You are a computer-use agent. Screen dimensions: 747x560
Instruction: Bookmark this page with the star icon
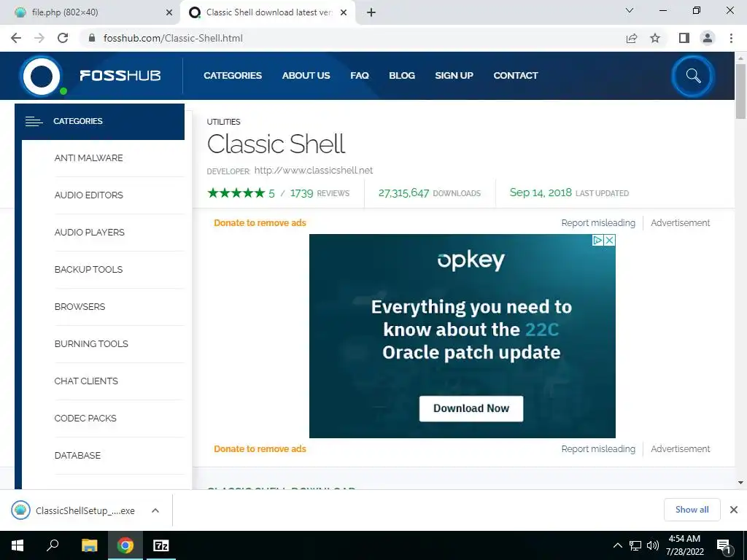655,38
